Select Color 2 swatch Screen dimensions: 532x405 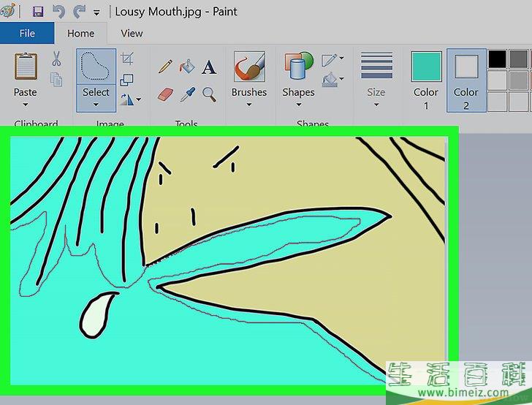pos(466,67)
